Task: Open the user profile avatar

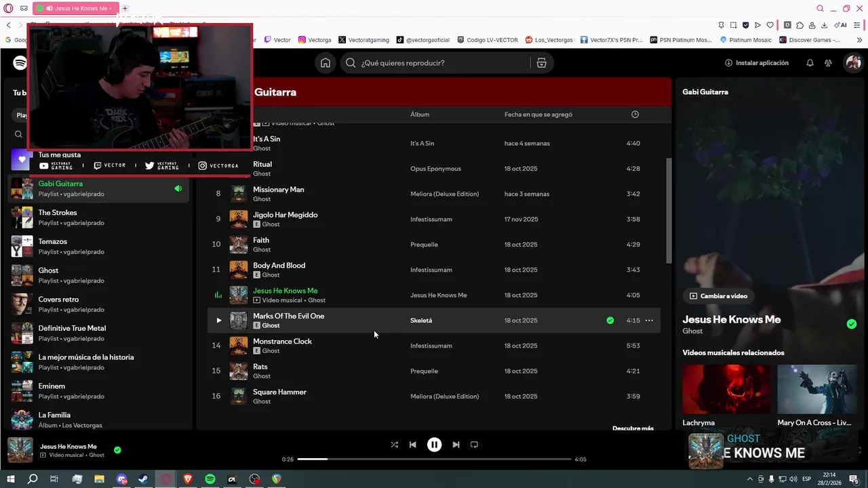Action: 852,63
